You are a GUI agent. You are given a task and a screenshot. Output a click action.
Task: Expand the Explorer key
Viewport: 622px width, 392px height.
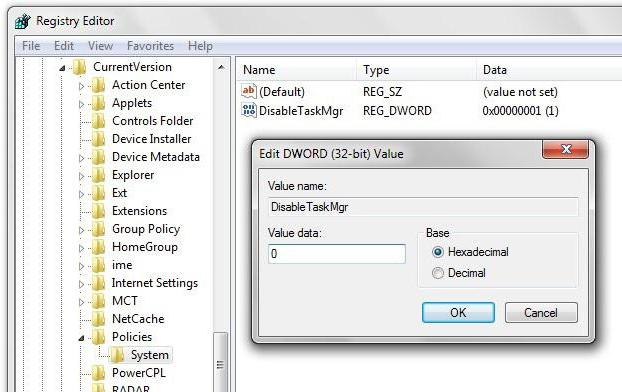point(81,176)
